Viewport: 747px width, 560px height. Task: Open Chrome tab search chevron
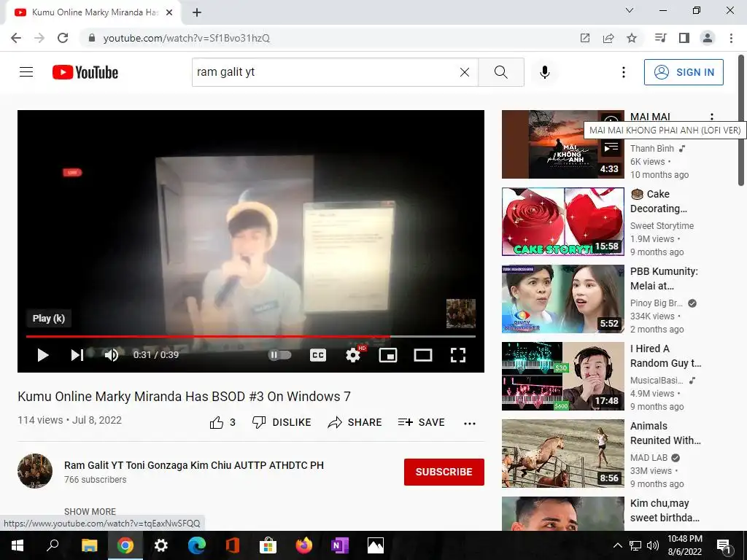tap(630, 10)
